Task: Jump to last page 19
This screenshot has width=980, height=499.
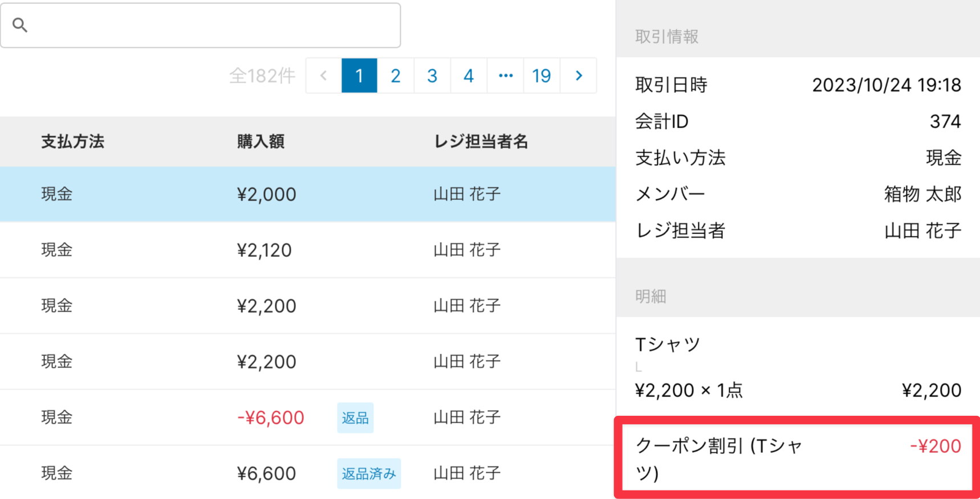Action: pos(542,75)
